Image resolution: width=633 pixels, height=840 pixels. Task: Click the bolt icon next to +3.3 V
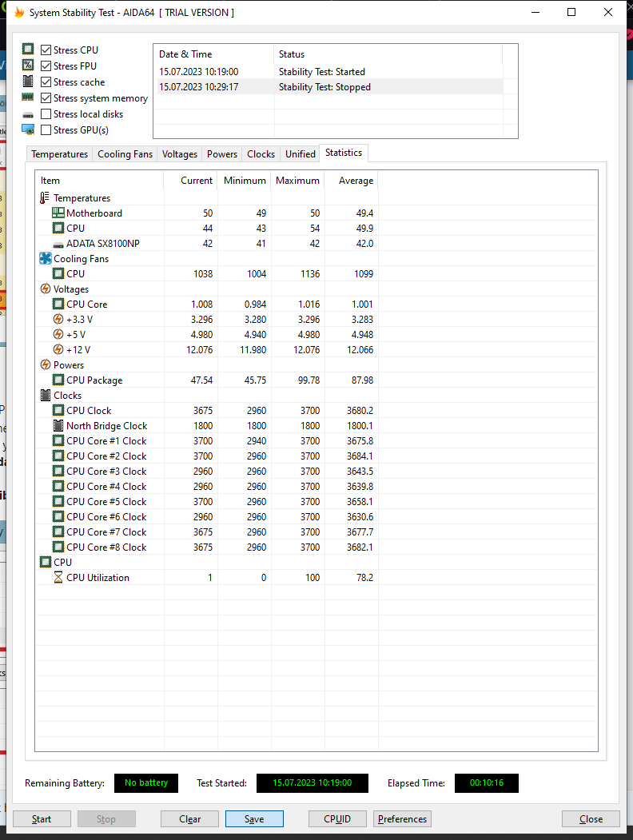point(58,319)
